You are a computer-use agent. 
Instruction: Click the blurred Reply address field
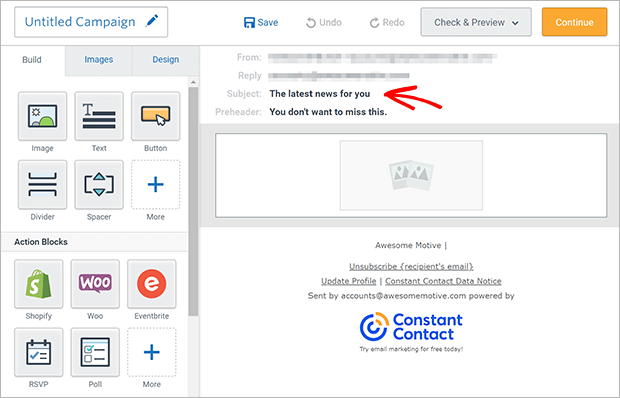[339, 75]
